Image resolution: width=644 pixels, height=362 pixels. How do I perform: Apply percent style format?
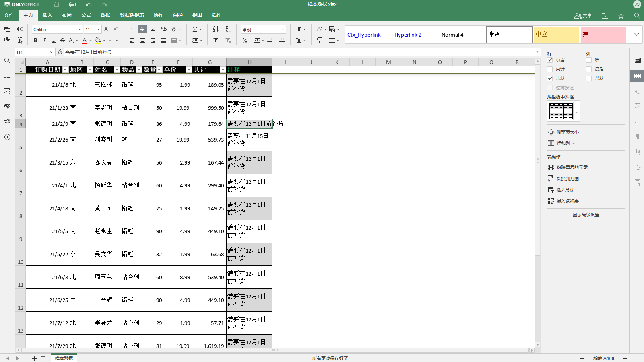245,40
